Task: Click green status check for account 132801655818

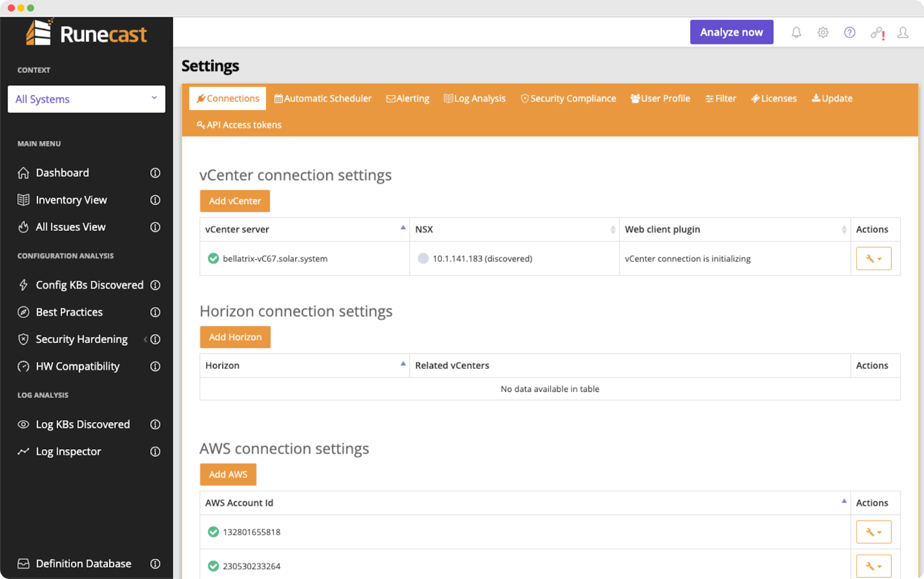Action: click(x=213, y=532)
